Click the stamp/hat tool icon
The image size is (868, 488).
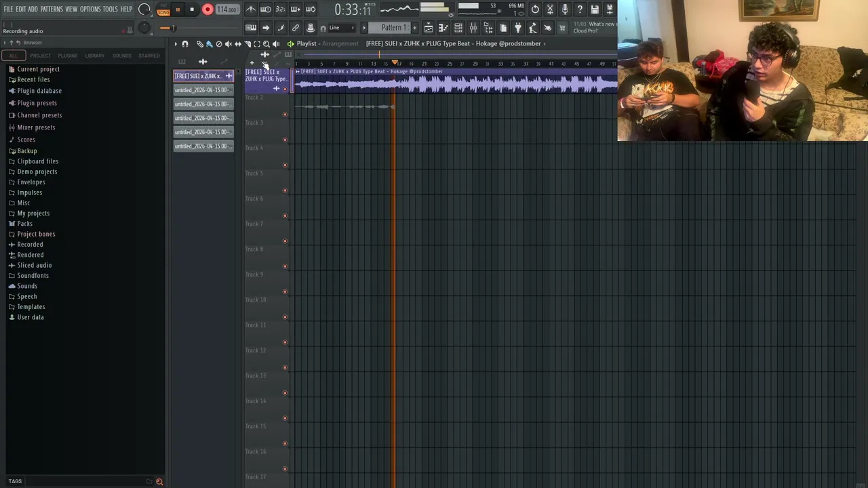pos(311,28)
